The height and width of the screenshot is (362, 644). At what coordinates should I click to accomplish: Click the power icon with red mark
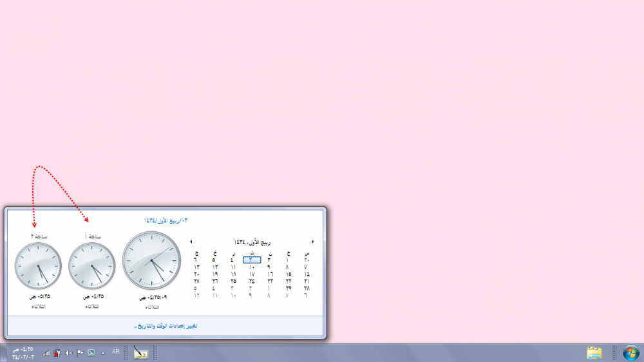57,353
